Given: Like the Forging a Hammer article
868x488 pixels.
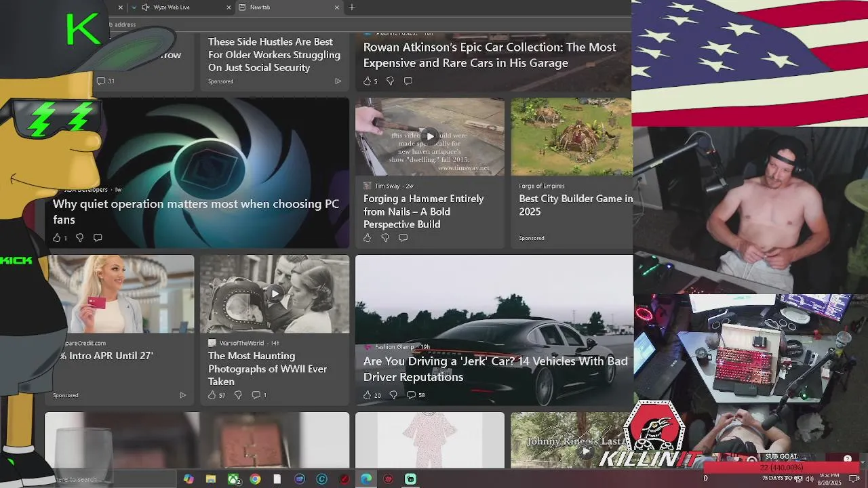Looking at the screenshot, I should click(368, 238).
